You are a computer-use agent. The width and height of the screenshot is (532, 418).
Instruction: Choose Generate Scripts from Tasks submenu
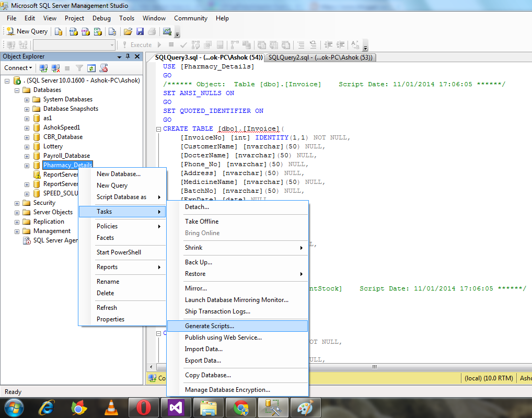tap(237, 326)
